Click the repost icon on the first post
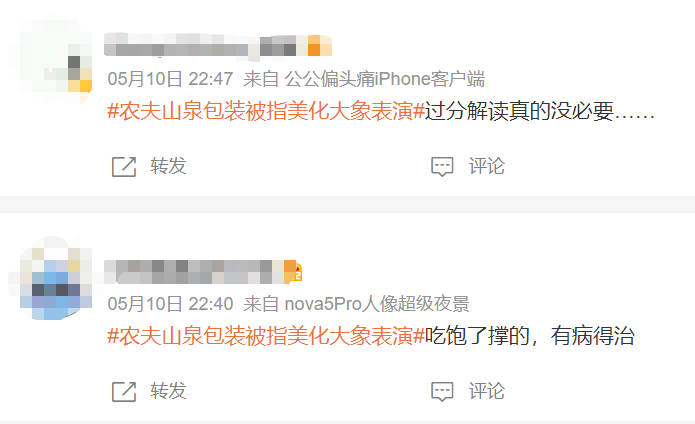This screenshot has height=424, width=695. (x=124, y=167)
